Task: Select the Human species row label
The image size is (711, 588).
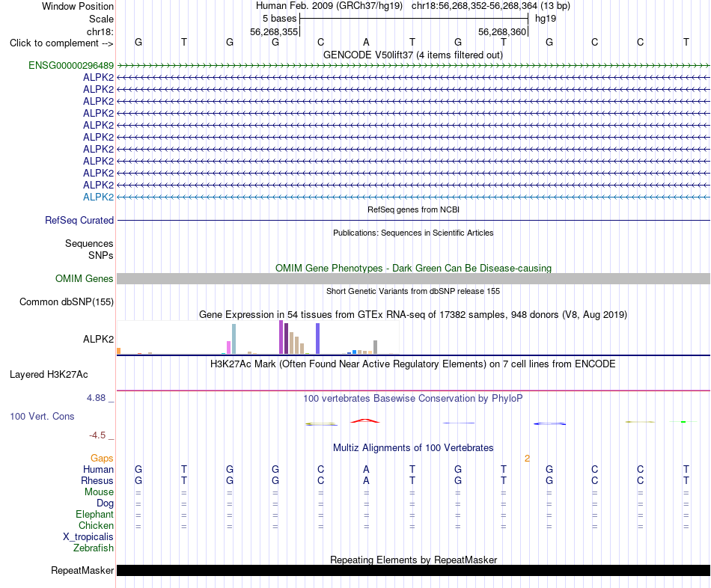Action: point(98,469)
